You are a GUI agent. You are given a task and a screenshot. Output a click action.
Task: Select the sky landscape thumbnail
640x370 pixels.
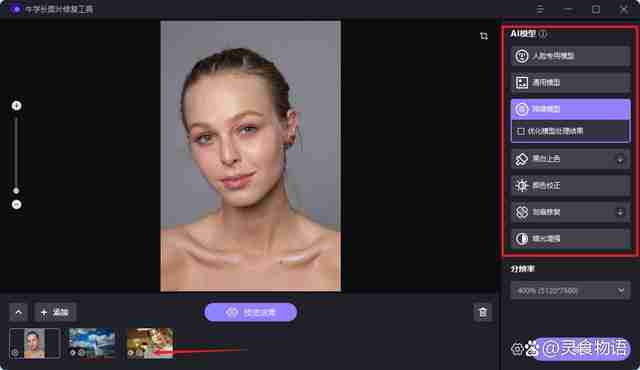pos(92,343)
